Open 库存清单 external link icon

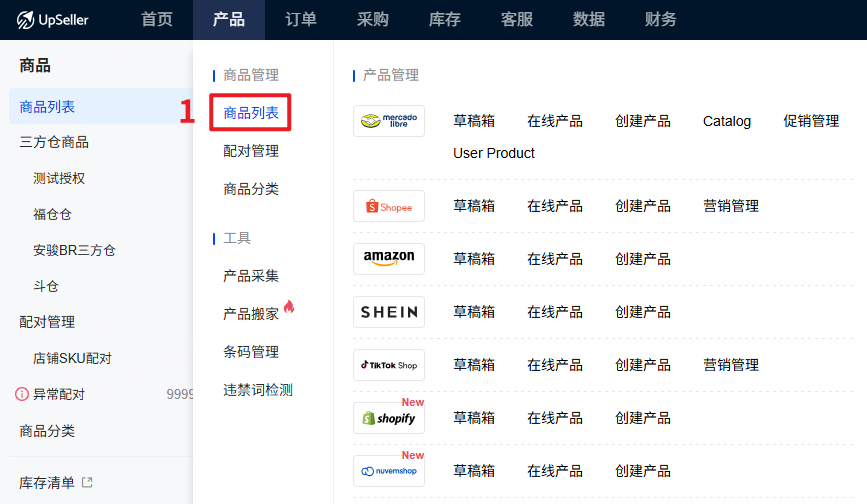pyautogui.click(x=87, y=483)
